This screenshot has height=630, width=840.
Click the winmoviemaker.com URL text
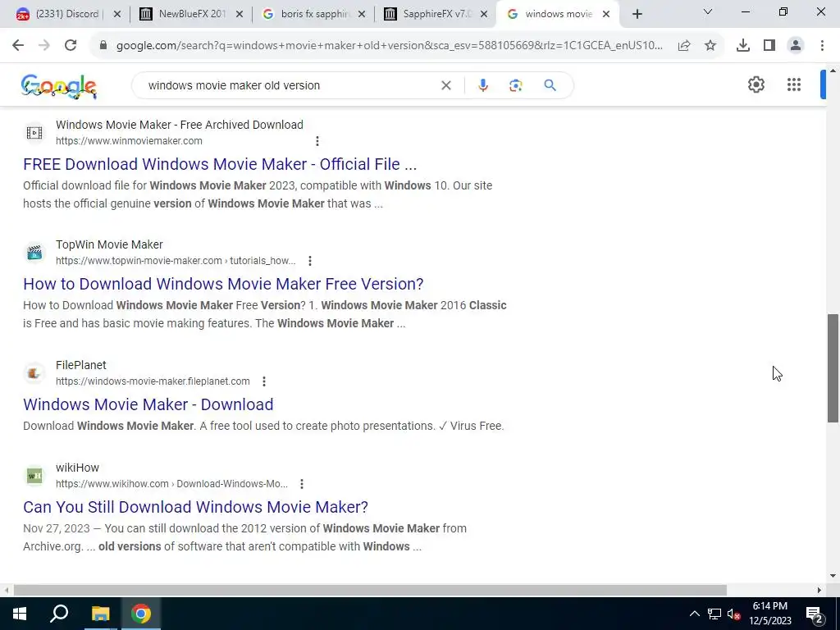[129, 141]
